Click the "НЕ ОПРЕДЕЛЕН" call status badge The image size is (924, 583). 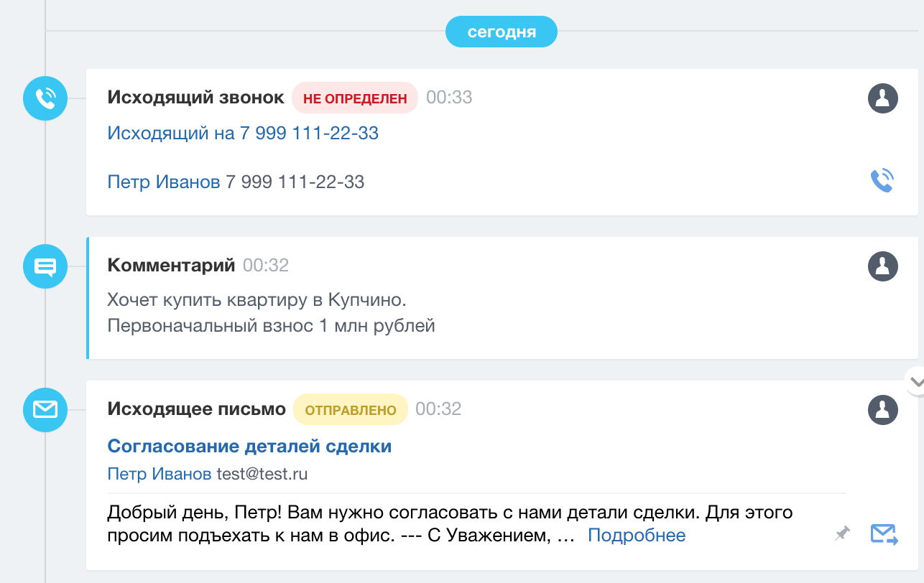pos(355,98)
